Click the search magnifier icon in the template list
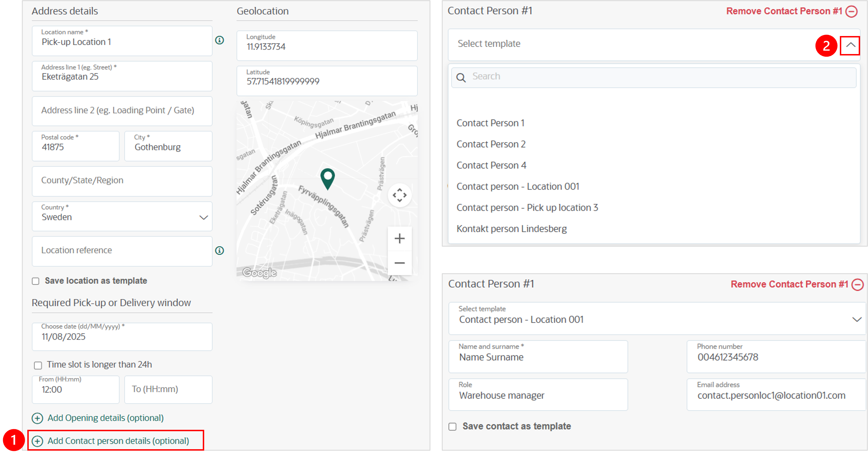This screenshot has width=868, height=454. (x=461, y=78)
